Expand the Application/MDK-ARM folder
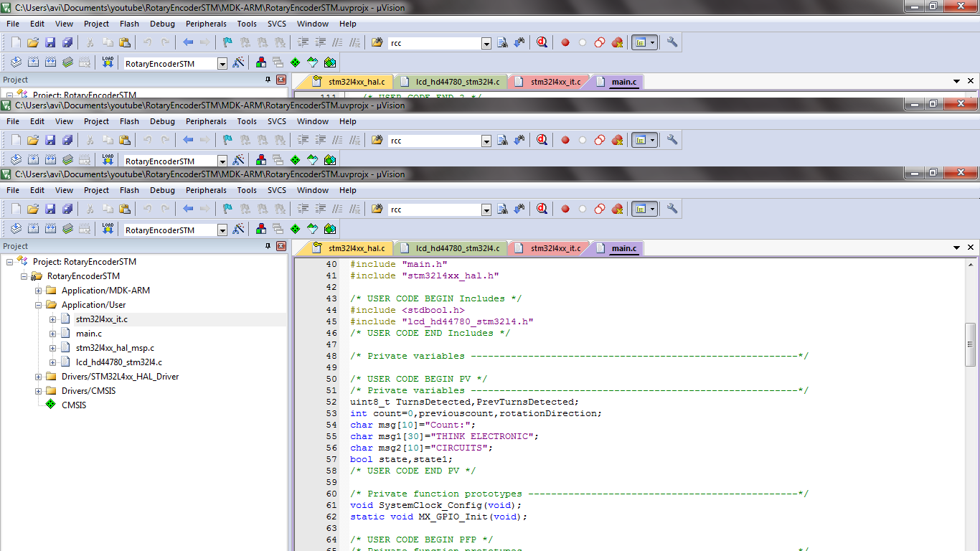 [x=39, y=291]
